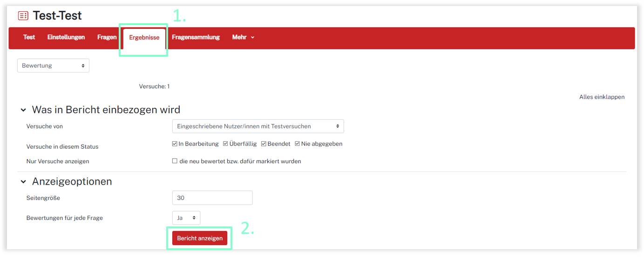Disable the 'Nie abgegeben' checkbox

(298, 144)
